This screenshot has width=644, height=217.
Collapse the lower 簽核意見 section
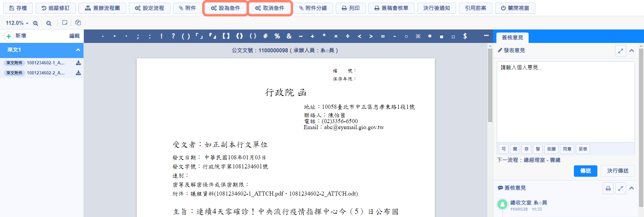[632, 188]
